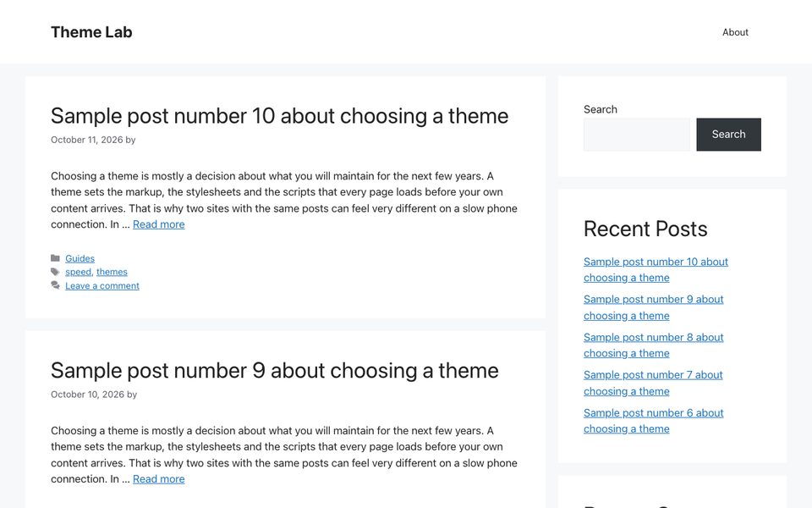Open post title 'Sample post number 10'
The image size is (812, 508).
pos(280,116)
